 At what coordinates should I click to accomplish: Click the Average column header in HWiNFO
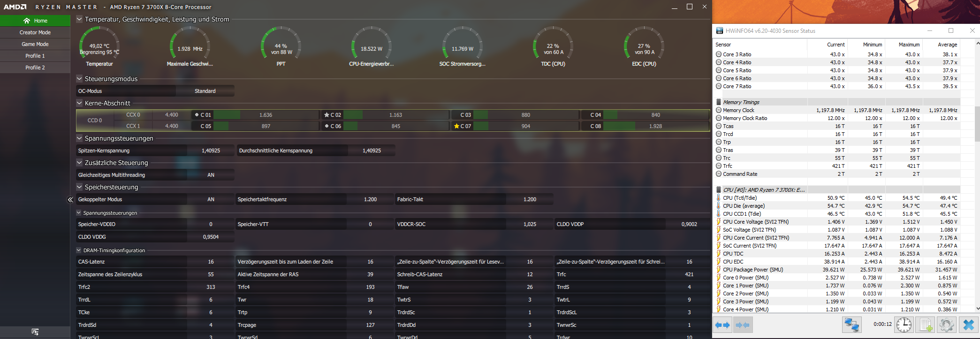pyautogui.click(x=942, y=45)
